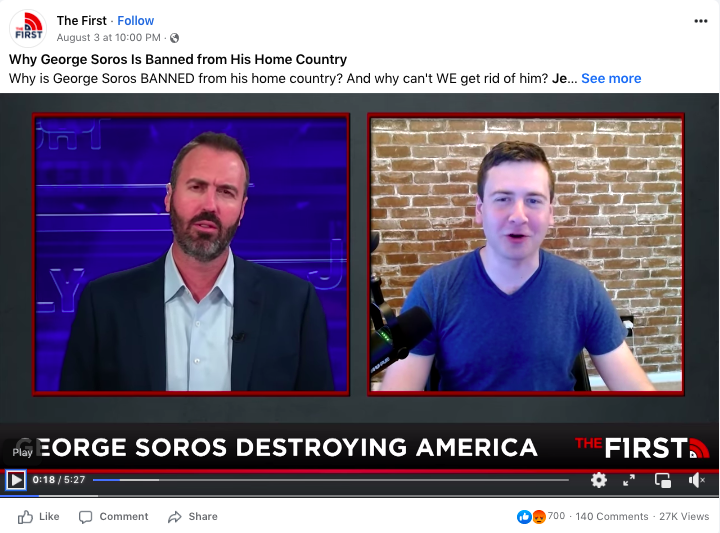Open the post date August 3 link
Image resolution: width=720 pixels, height=533 pixels.
click(108, 38)
